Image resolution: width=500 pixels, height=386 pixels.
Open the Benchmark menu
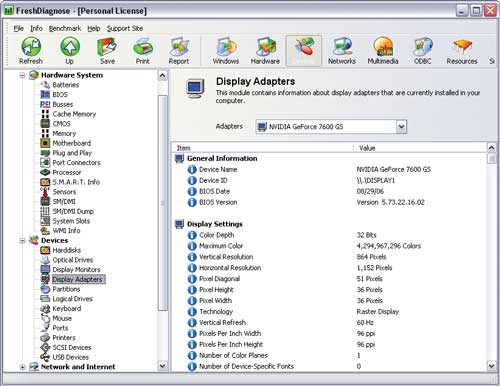point(65,28)
